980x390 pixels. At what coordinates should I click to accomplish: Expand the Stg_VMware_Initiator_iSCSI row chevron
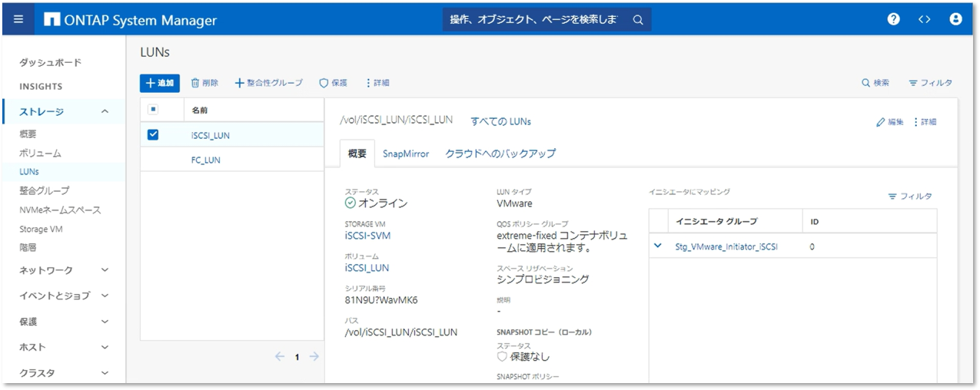tap(658, 246)
